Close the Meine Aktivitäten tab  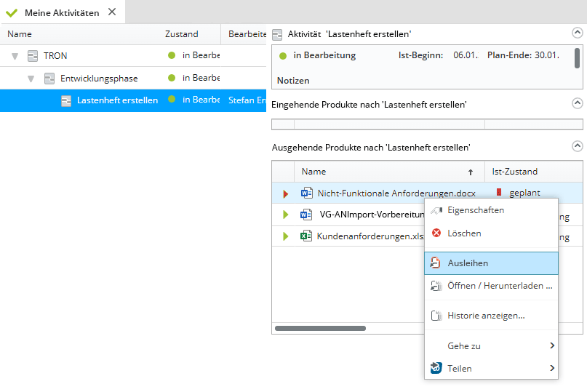click(x=111, y=12)
